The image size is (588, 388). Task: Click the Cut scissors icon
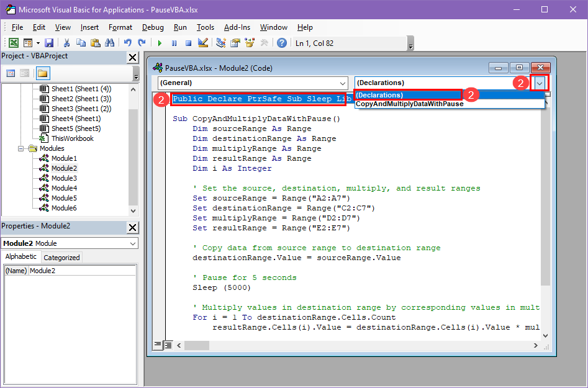point(67,43)
